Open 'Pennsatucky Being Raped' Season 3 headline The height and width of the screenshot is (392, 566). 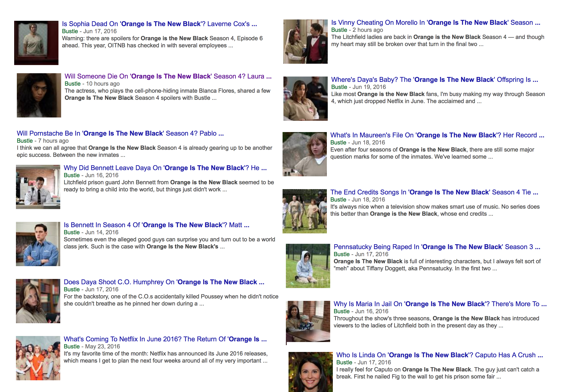point(437,247)
